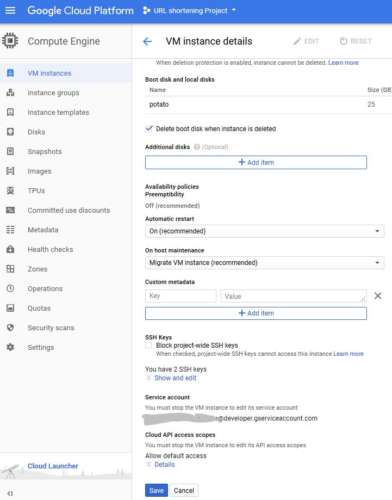Select the Health checks icon
This screenshot has width=392, height=500.
coord(10,249)
